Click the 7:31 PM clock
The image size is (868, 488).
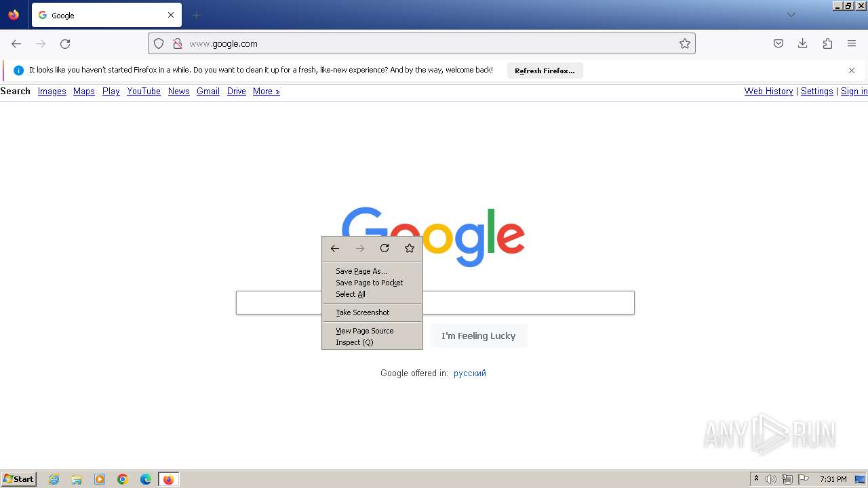pyautogui.click(x=833, y=479)
